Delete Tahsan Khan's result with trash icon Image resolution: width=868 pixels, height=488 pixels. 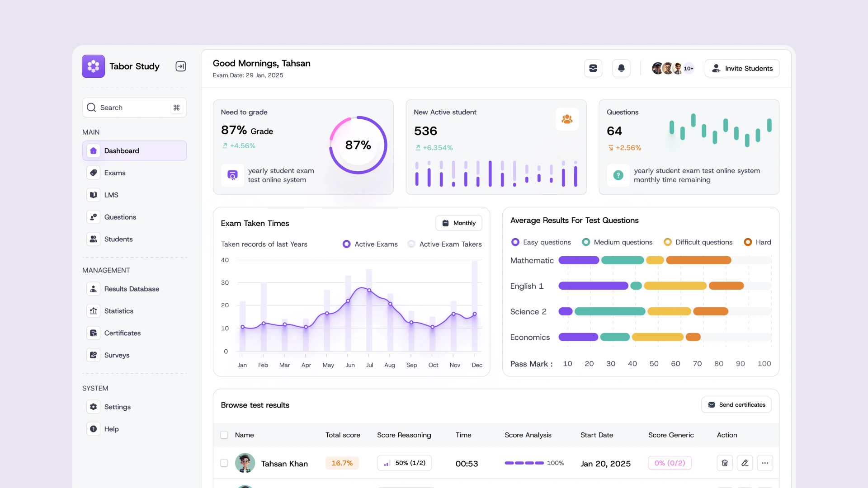click(725, 463)
